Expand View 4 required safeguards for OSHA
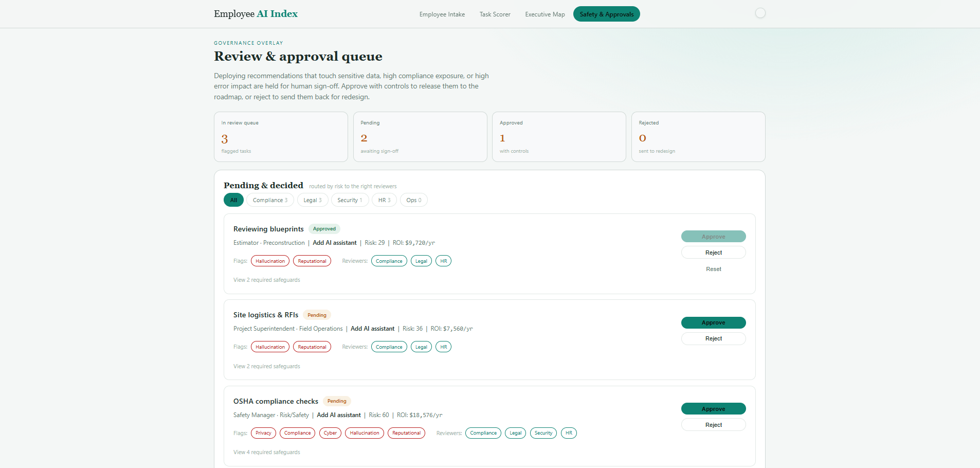The width and height of the screenshot is (980, 468). [266, 452]
